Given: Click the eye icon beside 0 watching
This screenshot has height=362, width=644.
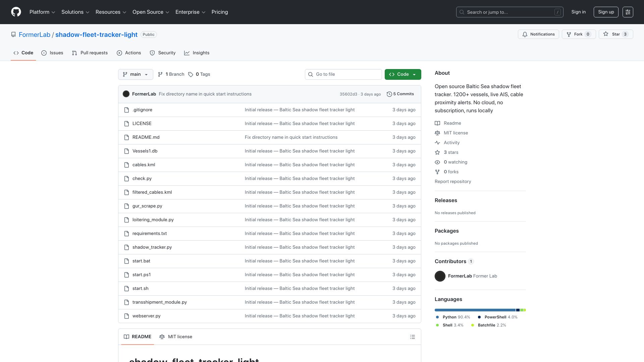Looking at the screenshot, I should [437, 162].
